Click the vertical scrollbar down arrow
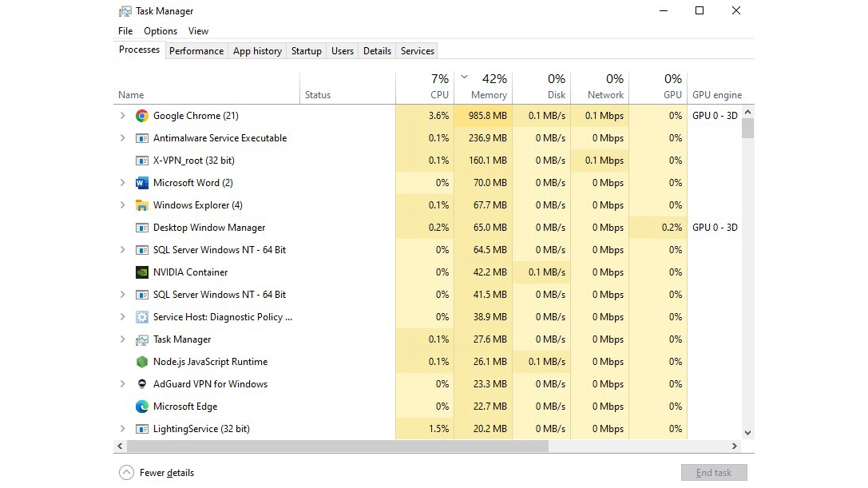 pos(748,433)
